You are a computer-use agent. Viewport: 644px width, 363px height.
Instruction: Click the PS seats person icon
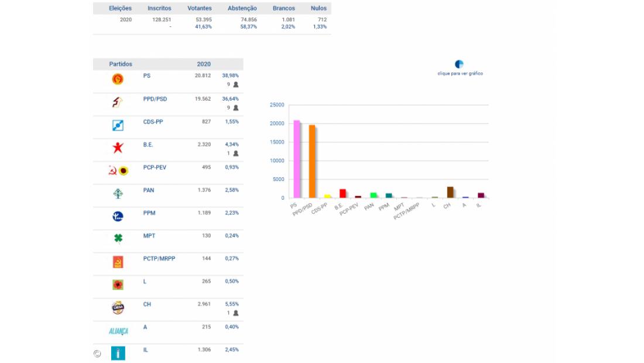pos(235,84)
